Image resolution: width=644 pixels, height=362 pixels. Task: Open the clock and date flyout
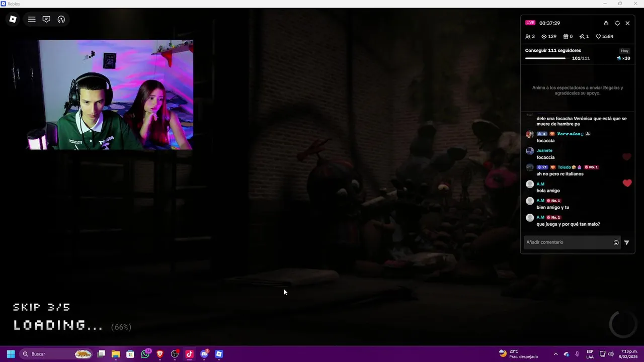tap(628, 354)
